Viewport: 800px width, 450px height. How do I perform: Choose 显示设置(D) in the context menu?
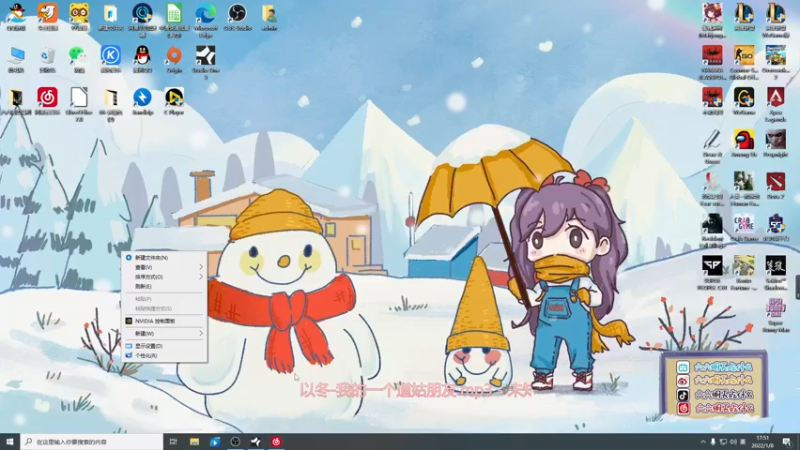(x=164, y=346)
